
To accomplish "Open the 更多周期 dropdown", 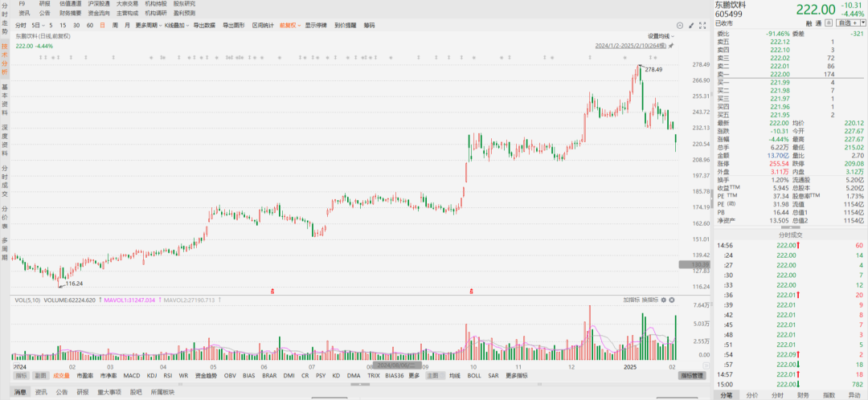I will [x=149, y=26].
